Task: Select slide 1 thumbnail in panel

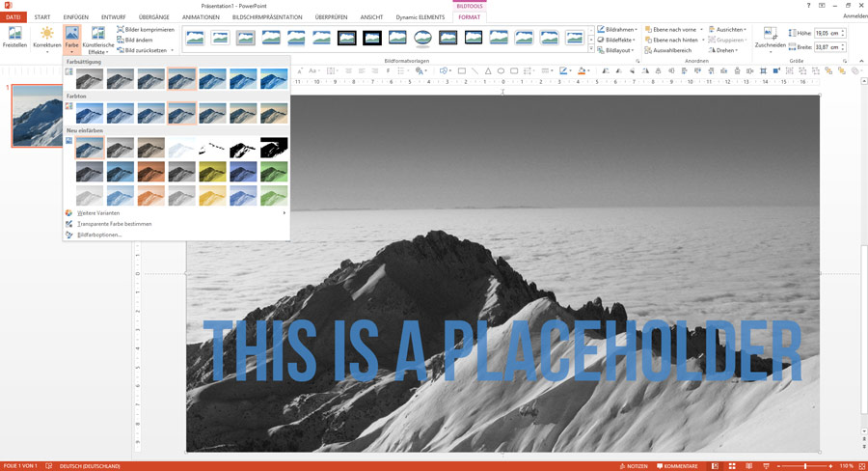Action: (x=37, y=115)
